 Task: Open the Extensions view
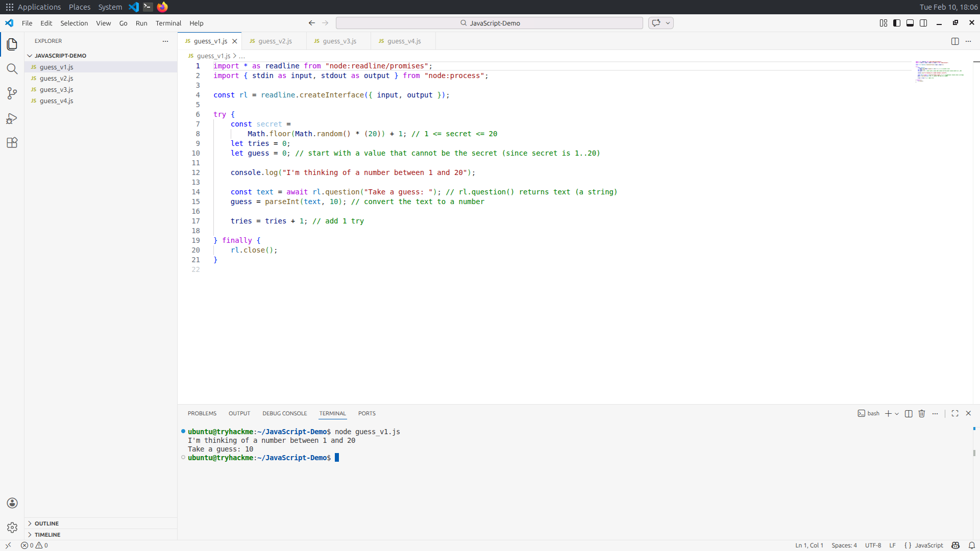pos(12,142)
